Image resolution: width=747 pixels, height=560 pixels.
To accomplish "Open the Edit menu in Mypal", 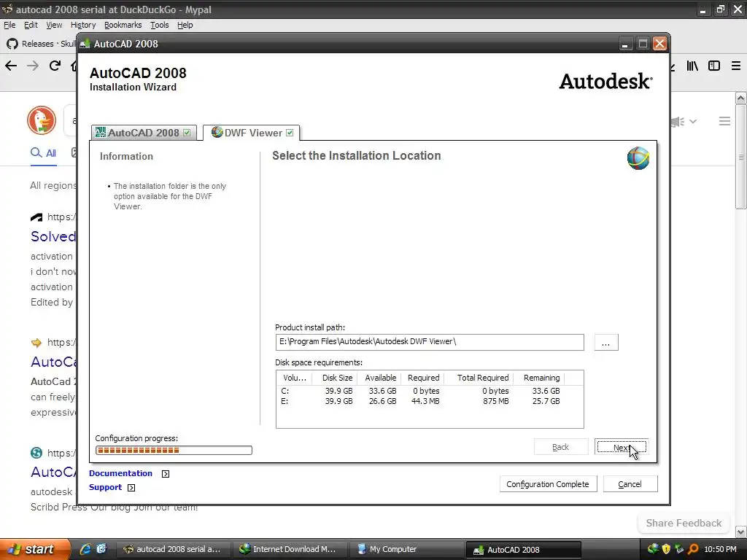I will point(31,25).
